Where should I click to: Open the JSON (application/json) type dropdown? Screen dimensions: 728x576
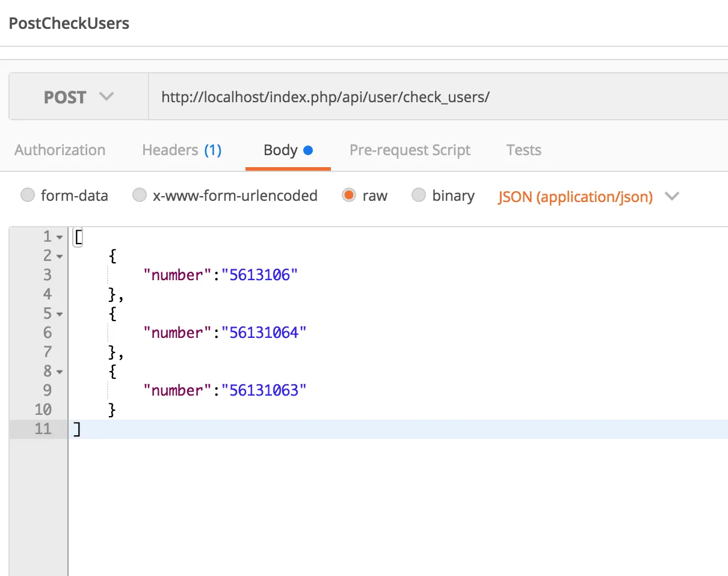pyautogui.click(x=588, y=197)
